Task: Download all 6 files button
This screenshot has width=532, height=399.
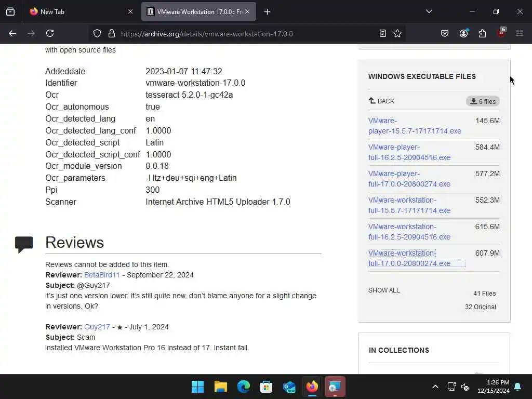Action: click(483, 101)
